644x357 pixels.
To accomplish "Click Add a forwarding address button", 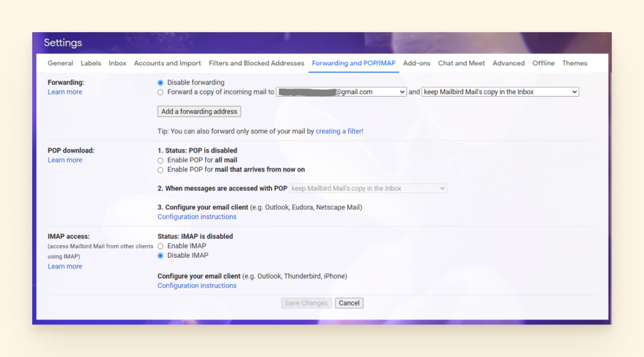I will pos(199,112).
